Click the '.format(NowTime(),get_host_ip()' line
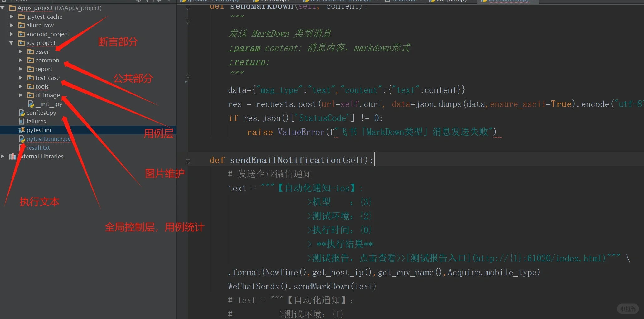 384,273
